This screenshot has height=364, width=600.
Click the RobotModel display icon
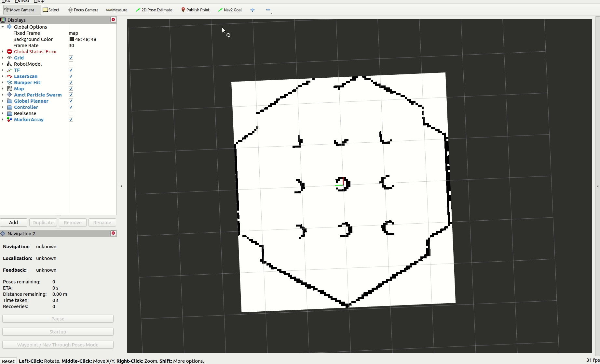(x=9, y=64)
